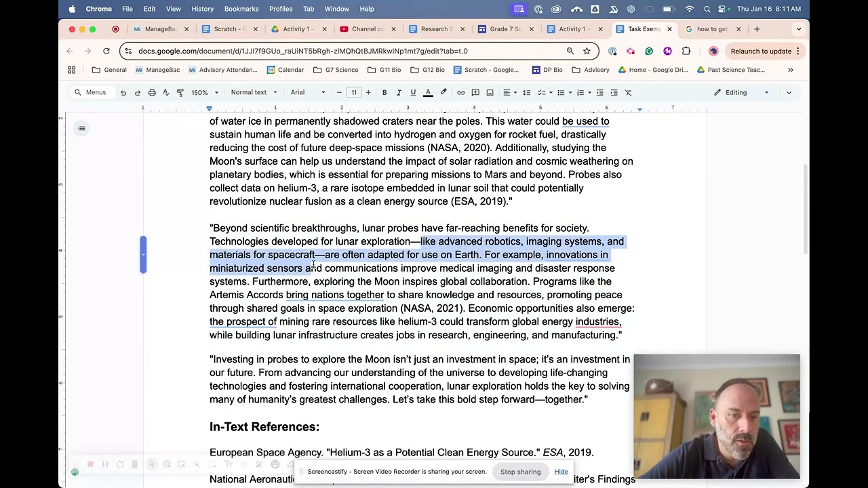Open macOS Spotlight search icon

click(707, 9)
